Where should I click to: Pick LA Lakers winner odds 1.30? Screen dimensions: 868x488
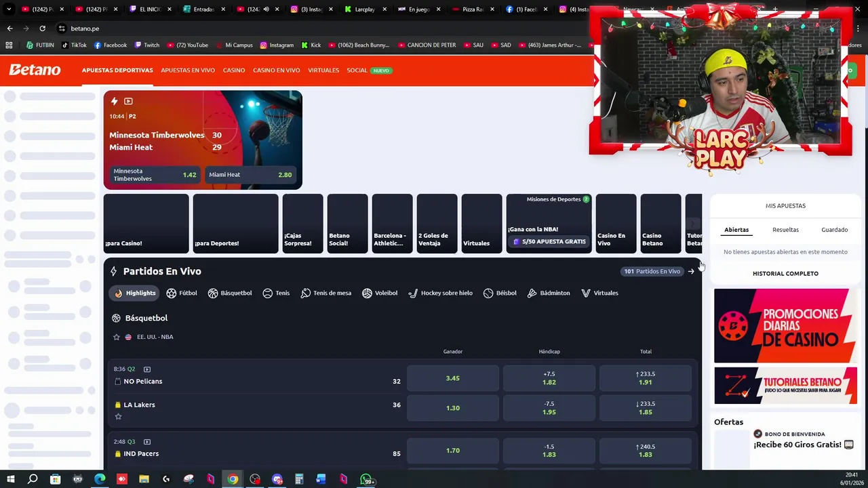click(452, 408)
